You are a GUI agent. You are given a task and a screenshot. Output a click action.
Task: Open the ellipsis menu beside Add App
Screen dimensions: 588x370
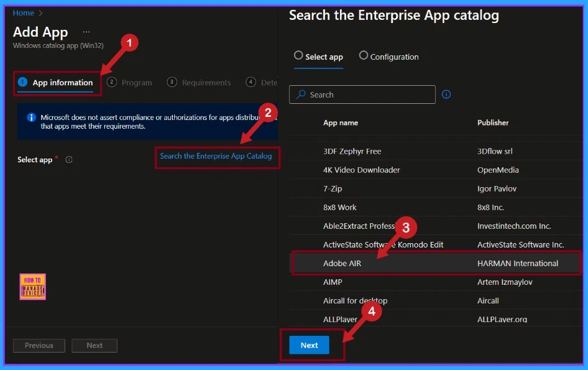tap(86, 32)
